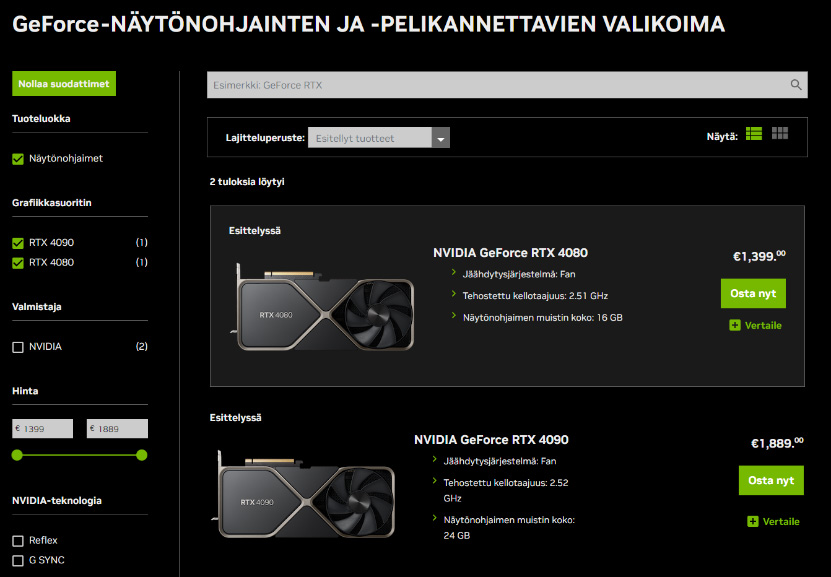This screenshot has height=577, width=831.
Task: Click Vertaile link for RTX 4080
Action: [763, 325]
